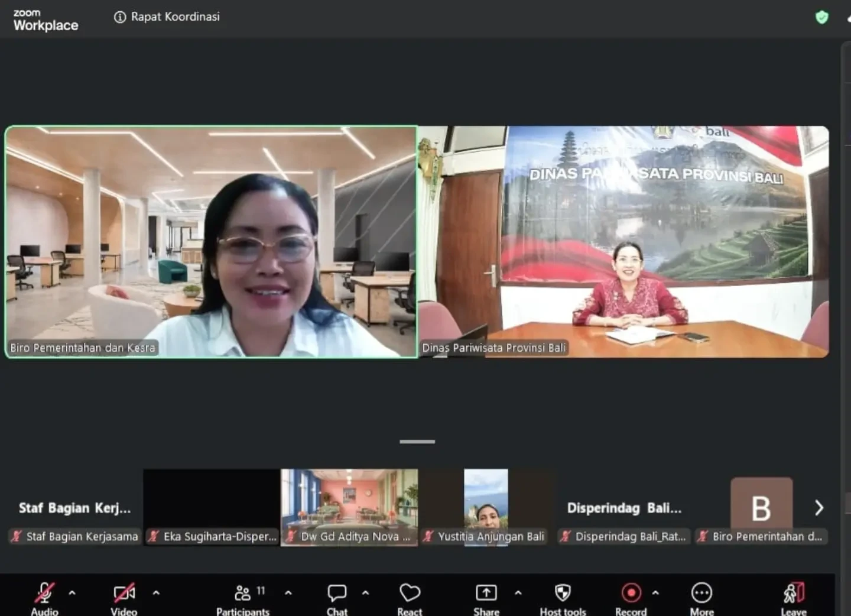Screen dimensions: 851x616
Task: Click the Rapat Koordinasi meeting title
Action: (x=176, y=17)
